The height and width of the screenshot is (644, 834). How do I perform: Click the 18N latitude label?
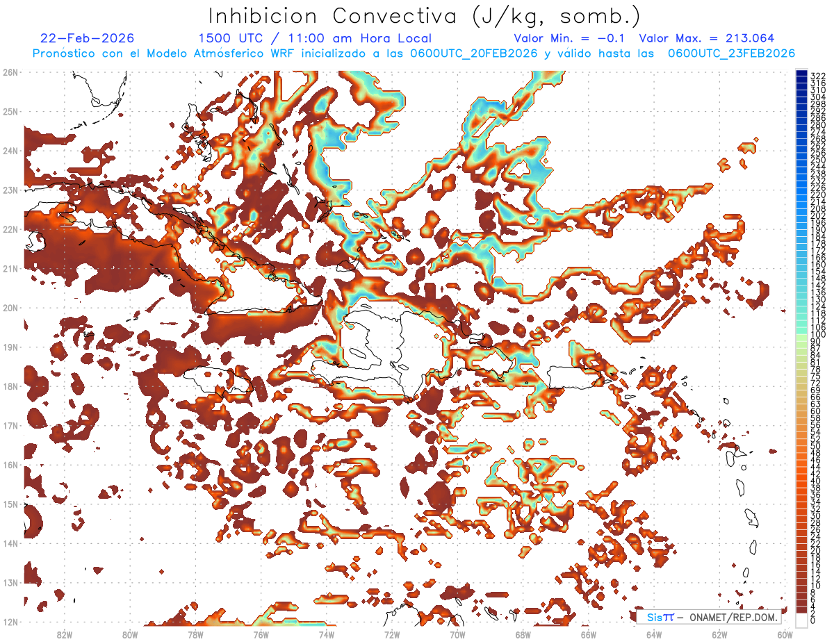pyautogui.click(x=10, y=386)
